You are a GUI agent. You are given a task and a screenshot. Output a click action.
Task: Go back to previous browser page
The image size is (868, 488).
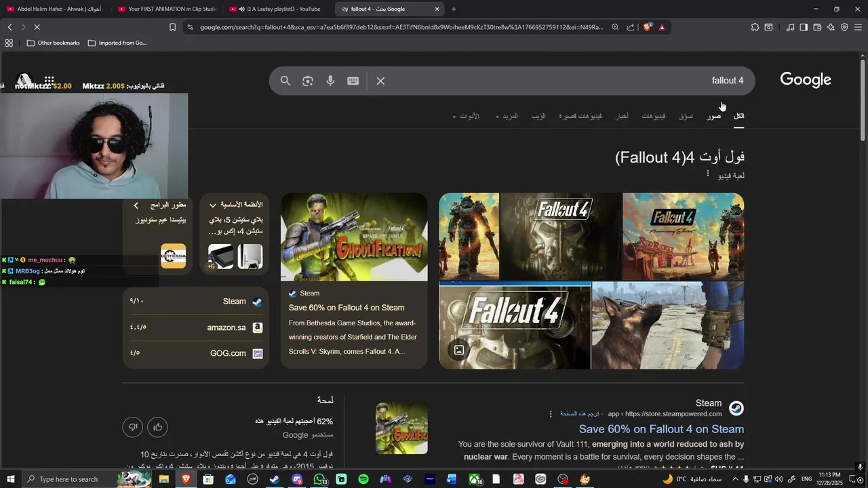[x=9, y=27]
